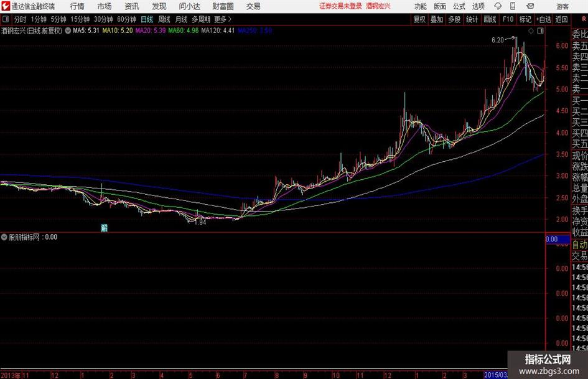Add stock via +自选 button
Screen dimensions: 588x379
(x=544, y=19)
